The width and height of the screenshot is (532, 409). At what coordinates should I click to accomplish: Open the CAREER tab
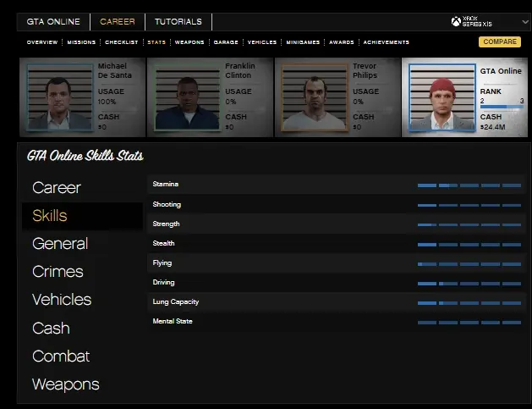point(118,22)
